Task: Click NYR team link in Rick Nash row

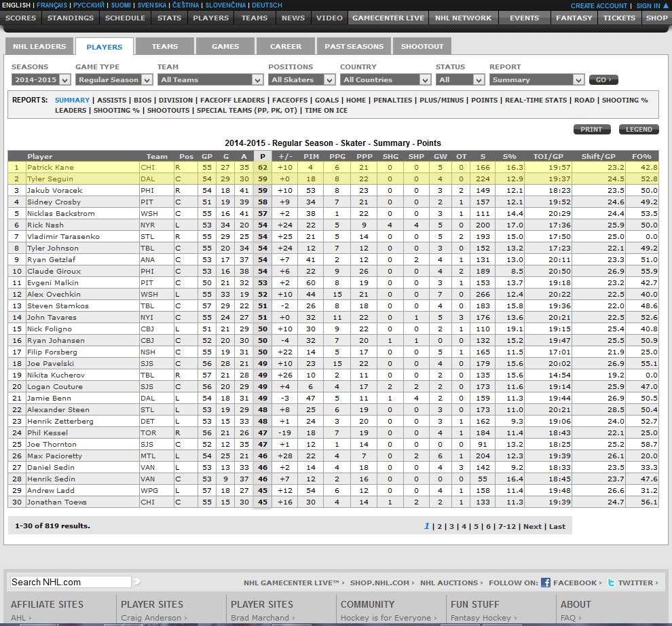Action: (x=148, y=225)
